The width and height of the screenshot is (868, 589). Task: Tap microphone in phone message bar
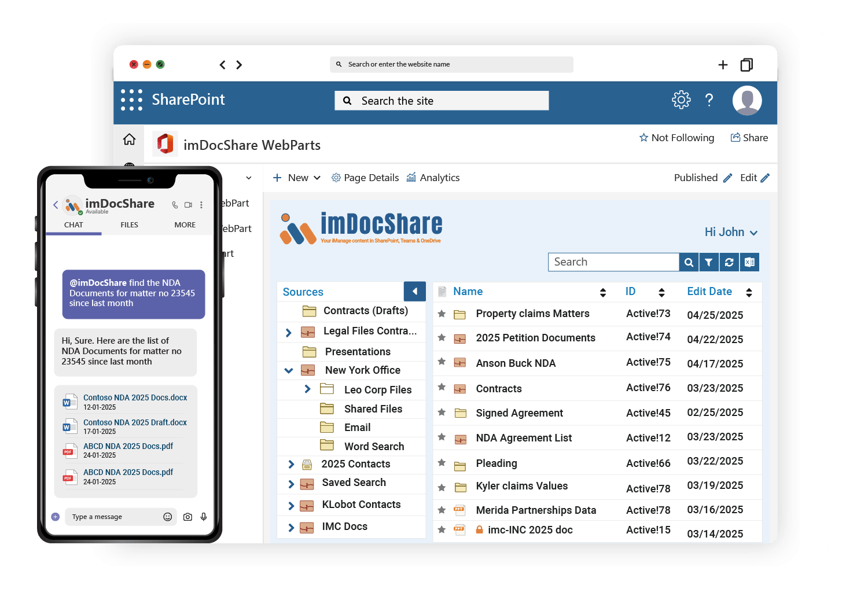(x=204, y=517)
